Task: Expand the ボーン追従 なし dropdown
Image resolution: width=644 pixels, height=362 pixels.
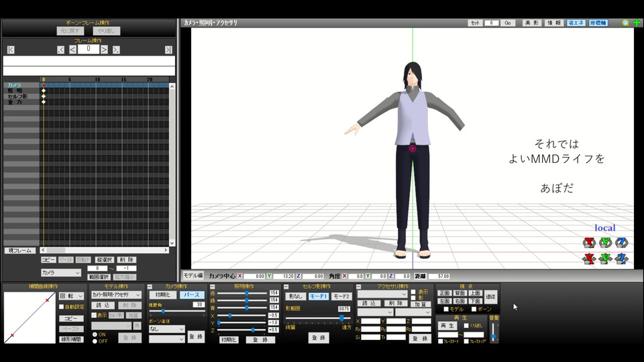Action: (166, 329)
